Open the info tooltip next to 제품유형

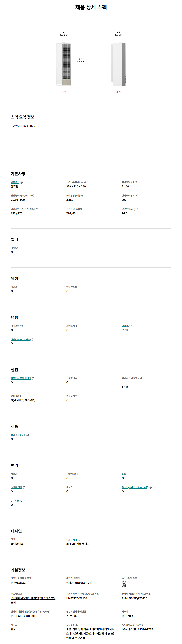coord(21,182)
